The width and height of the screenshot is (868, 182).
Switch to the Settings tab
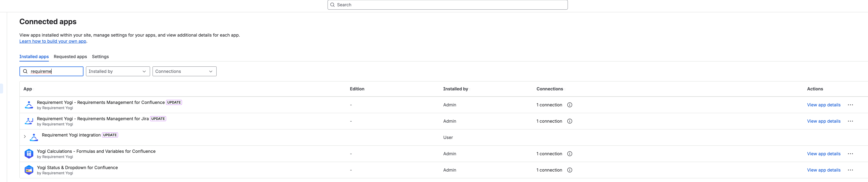click(x=100, y=57)
